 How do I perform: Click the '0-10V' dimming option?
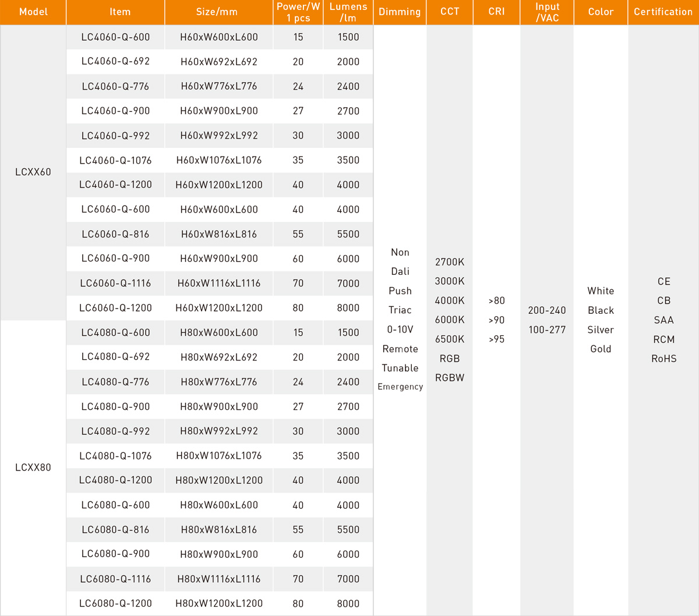[x=400, y=330]
